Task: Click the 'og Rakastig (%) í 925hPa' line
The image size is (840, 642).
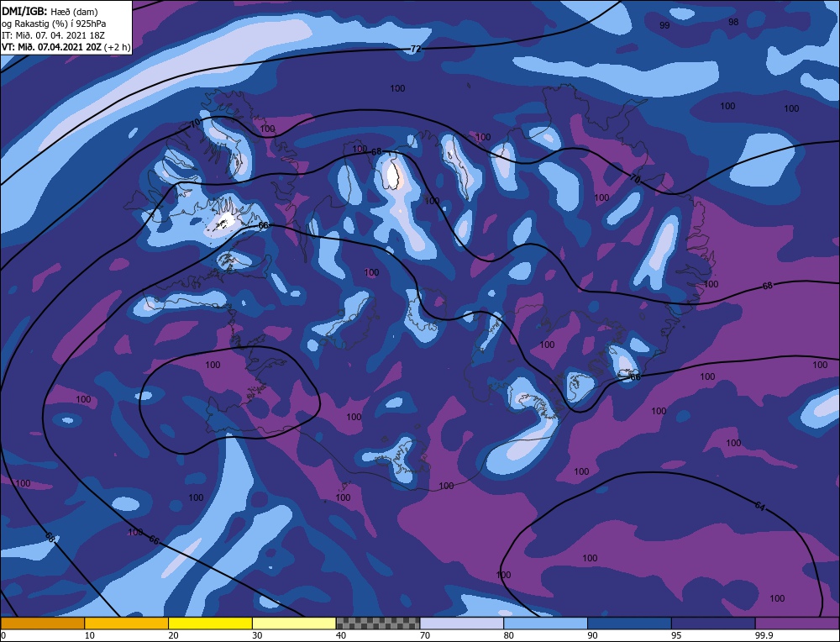Action: pos(54,23)
